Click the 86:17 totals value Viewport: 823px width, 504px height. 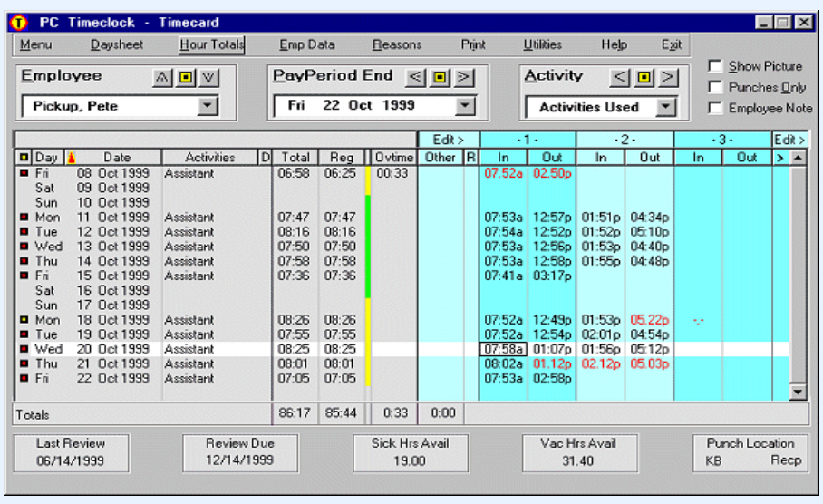tap(295, 413)
